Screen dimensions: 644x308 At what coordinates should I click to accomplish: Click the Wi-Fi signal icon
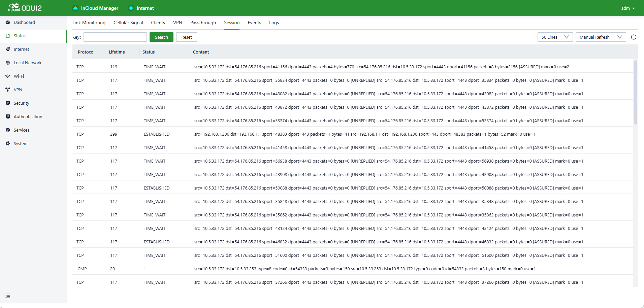8,76
